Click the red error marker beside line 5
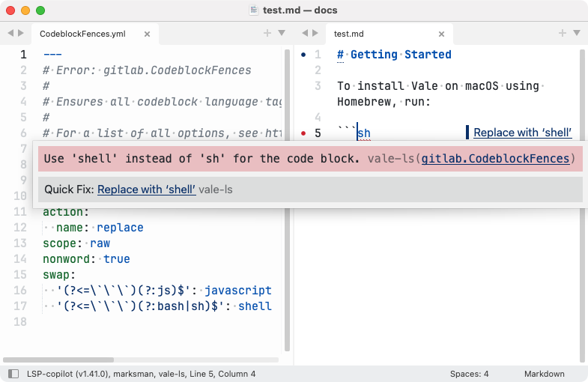The image size is (588, 382). [x=303, y=133]
